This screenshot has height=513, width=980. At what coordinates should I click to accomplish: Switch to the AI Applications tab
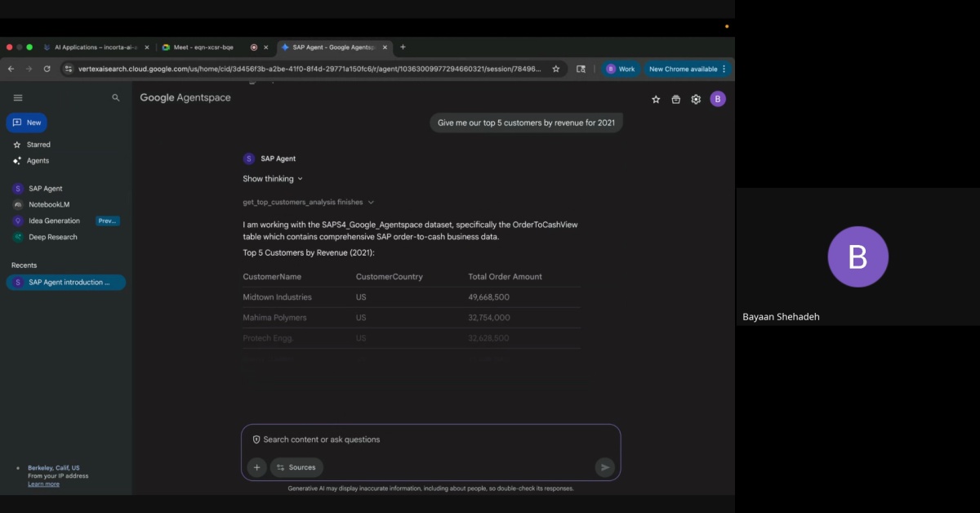point(97,47)
